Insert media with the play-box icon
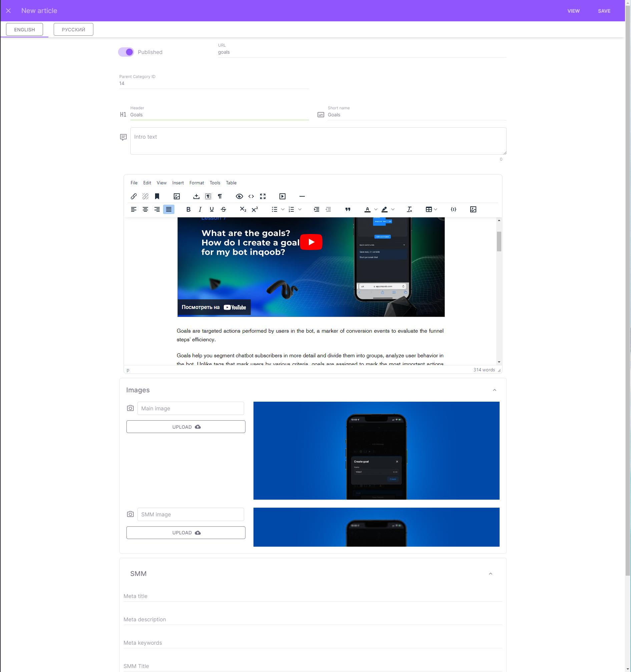Viewport: 631px width, 672px height. (282, 196)
